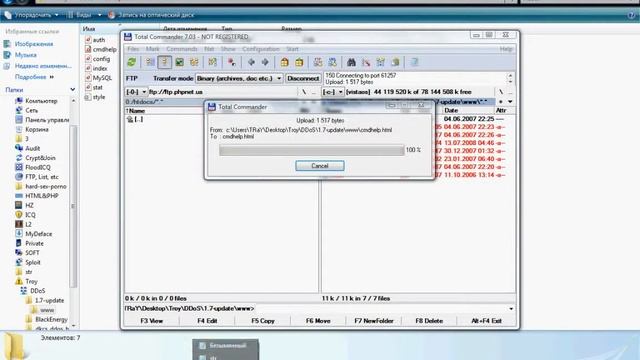
Task: Open the Start menu in Total Commander
Action: tap(292, 49)
